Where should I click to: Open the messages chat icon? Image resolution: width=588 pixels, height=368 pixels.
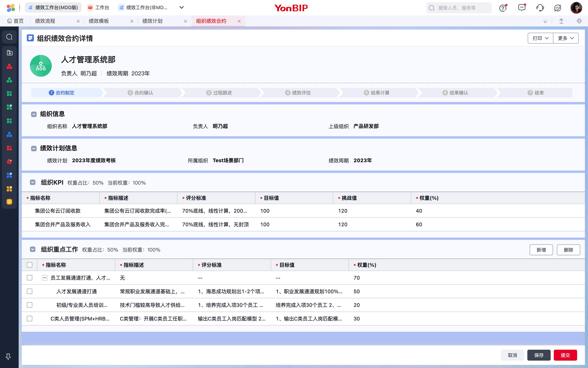click(522, 8)
